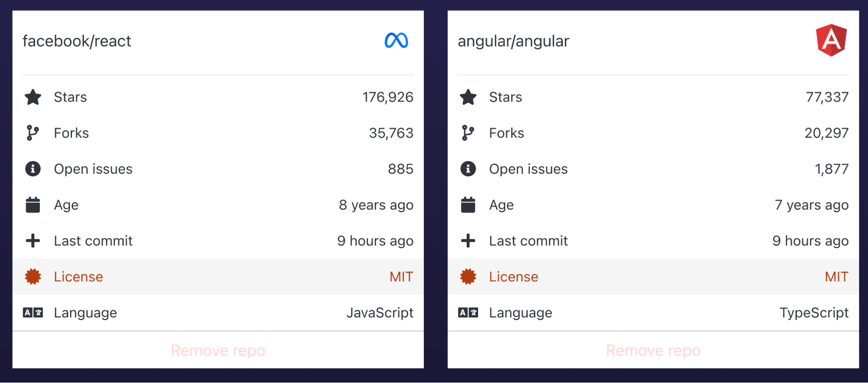Click the star icon in facebook/react card
Screen dimensions: 868x383
[x=33, y=97]
